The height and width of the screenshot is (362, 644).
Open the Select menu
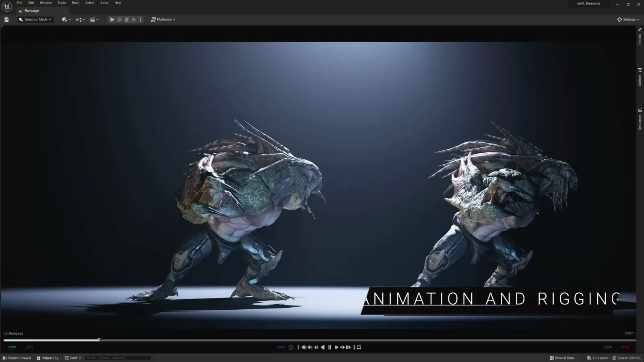tap(90, 3)
